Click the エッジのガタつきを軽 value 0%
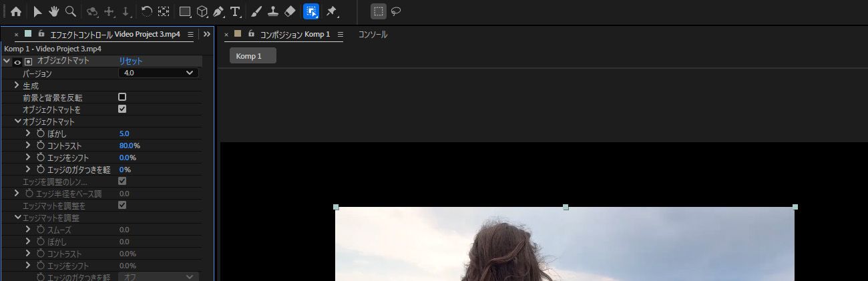The width and height of the screenshot is (868, 281). tap(125, 170)
